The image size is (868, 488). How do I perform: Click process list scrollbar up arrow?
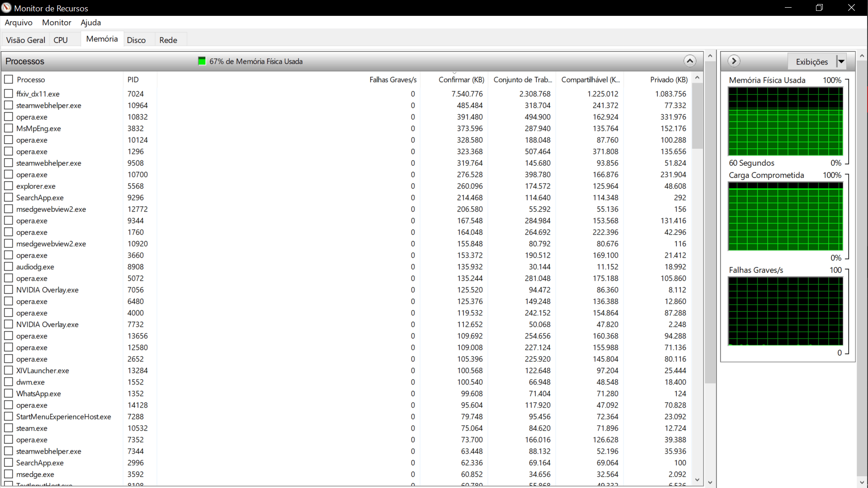tap(698, 78)
